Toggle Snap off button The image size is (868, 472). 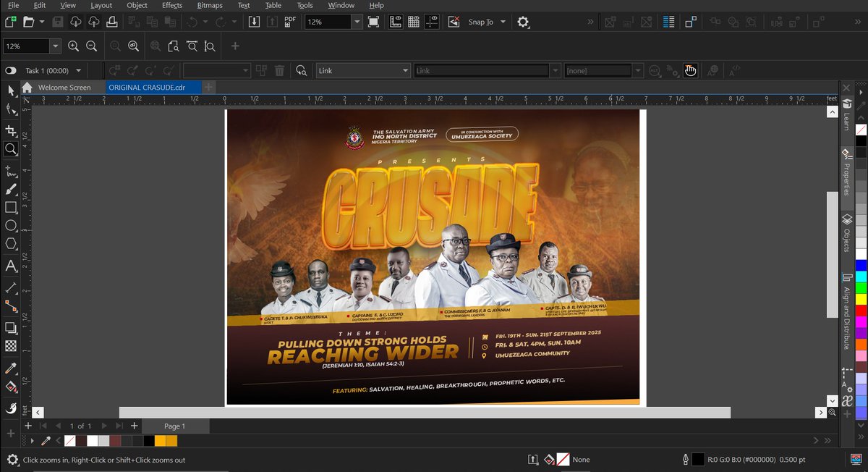point(454,22)
